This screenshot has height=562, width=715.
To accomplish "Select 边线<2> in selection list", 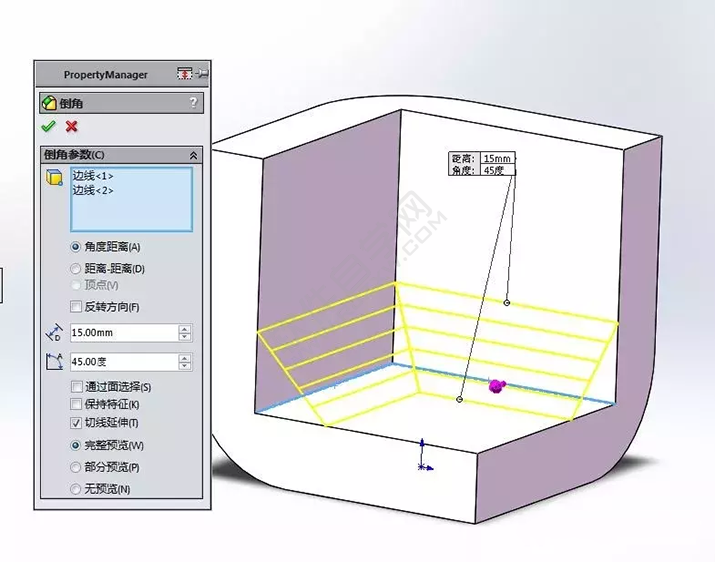I will click(93, 190).
